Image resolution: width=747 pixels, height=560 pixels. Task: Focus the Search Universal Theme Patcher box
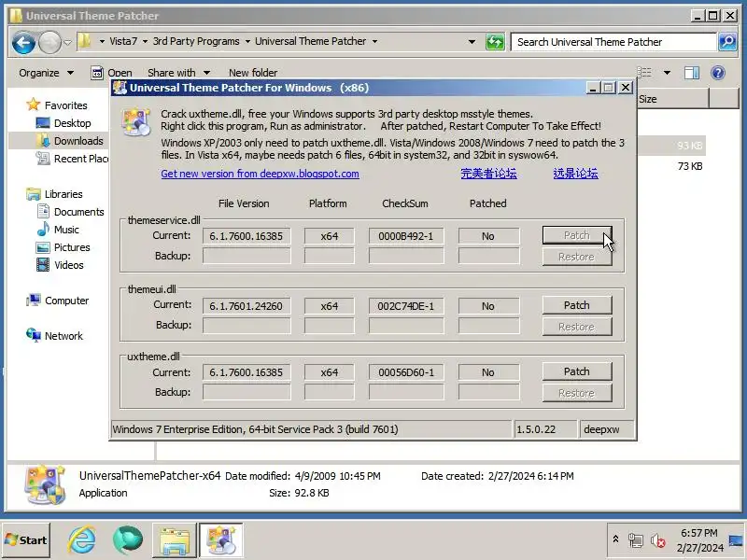613,42
